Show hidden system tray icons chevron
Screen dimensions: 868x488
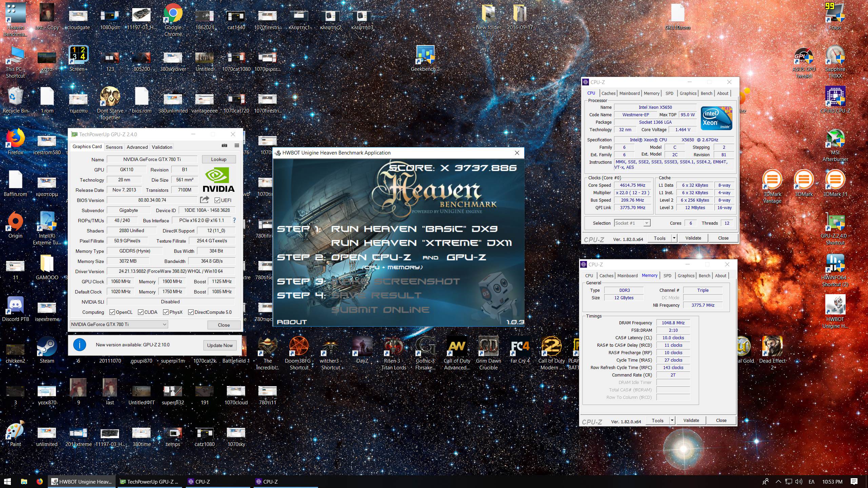778,481
